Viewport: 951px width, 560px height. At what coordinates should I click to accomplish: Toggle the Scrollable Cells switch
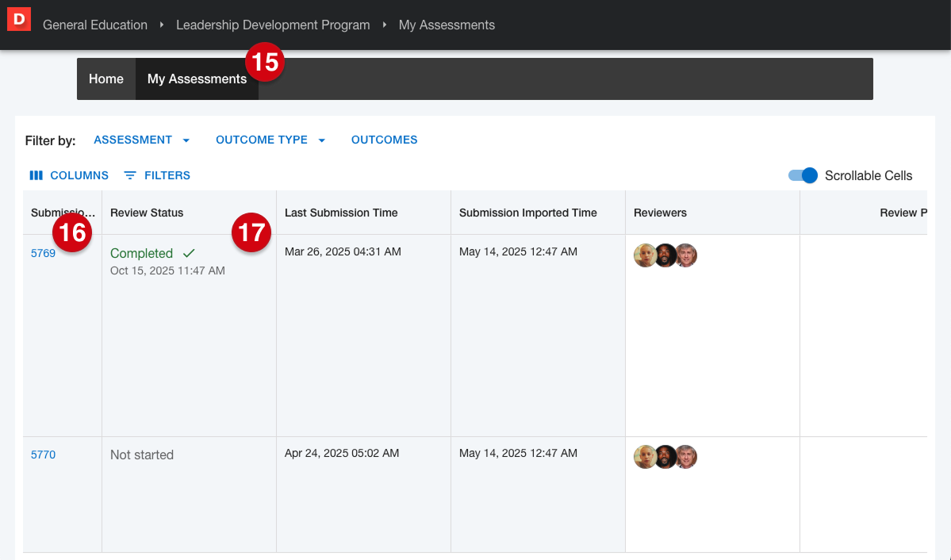803,175
